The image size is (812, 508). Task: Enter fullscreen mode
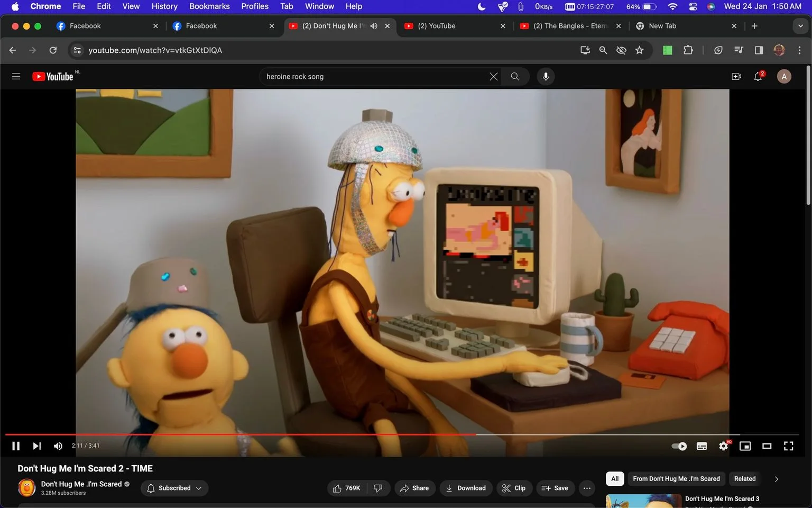(x=788, y=446)
